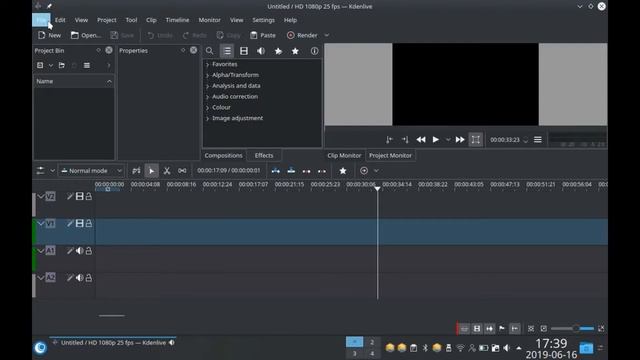Set zone out point on monitor
Screen dimensions: 640x360
point(405,140)
